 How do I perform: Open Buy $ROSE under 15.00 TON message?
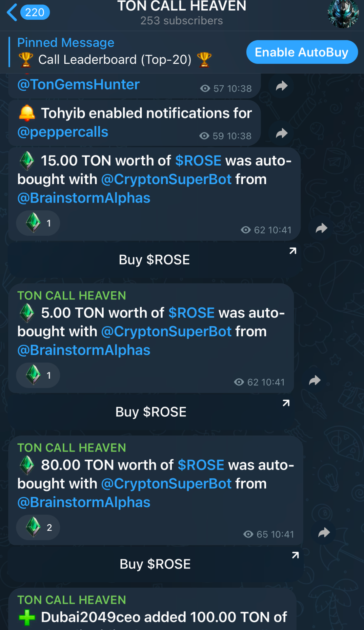[154, 260]
